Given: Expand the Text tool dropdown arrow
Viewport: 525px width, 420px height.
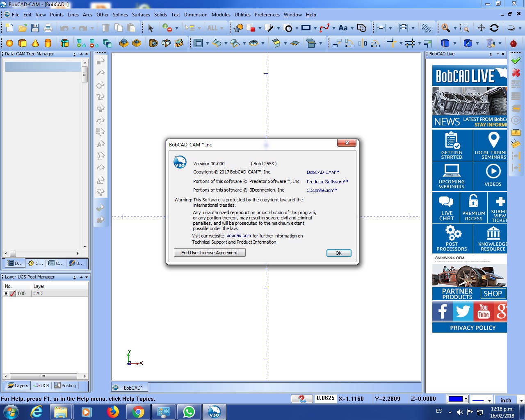Looking at the screenshot, I should tap(352, 28).
